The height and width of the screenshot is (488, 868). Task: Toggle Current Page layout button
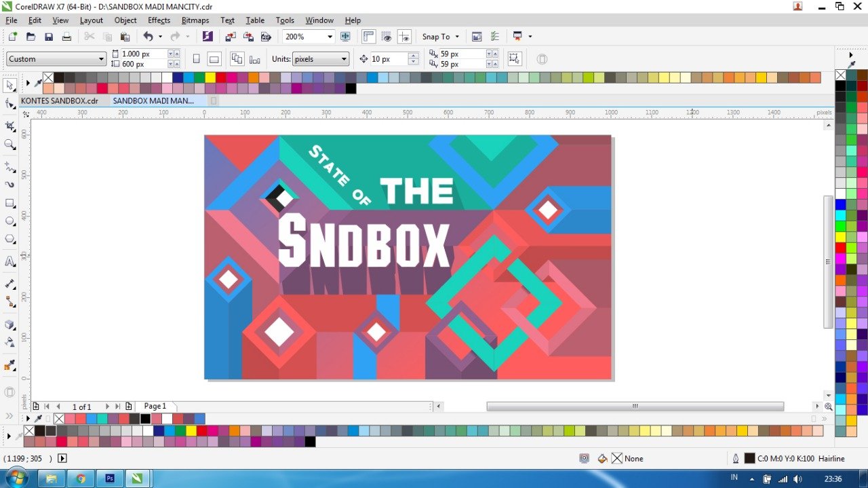tap(255, 59)
